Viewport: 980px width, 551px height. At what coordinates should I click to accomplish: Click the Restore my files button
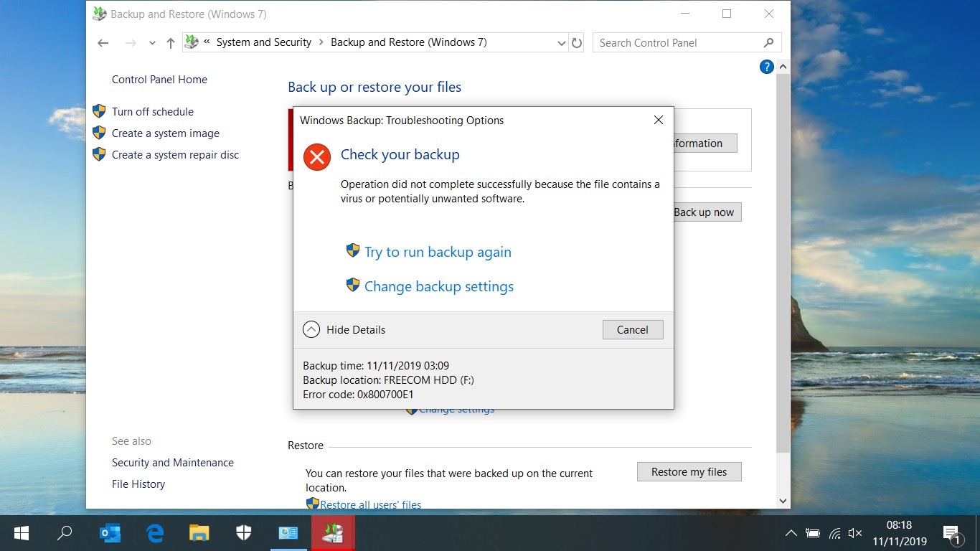(689, 472)
